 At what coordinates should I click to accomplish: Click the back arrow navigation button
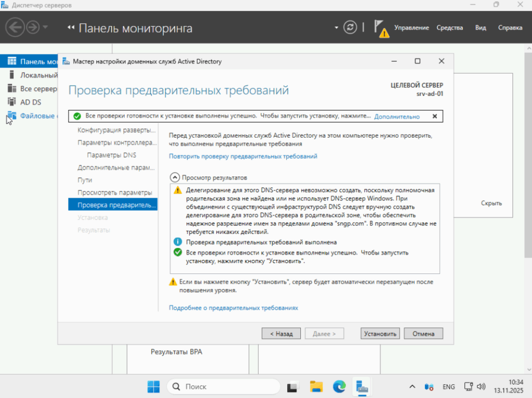(x=16, y=28)
